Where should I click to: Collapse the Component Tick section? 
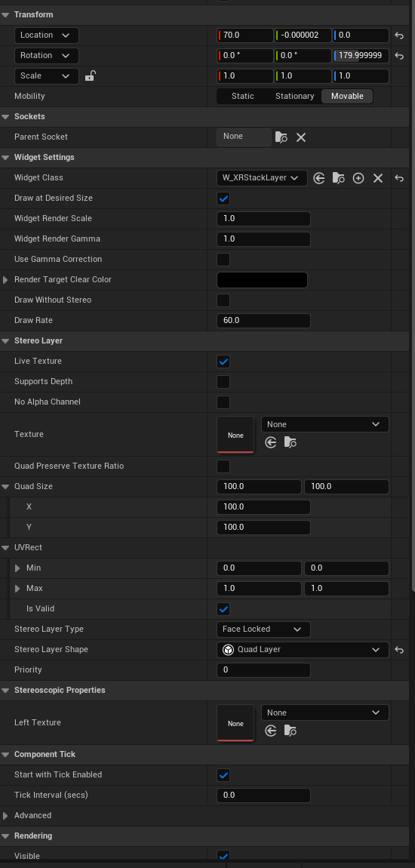click(5, 755)
